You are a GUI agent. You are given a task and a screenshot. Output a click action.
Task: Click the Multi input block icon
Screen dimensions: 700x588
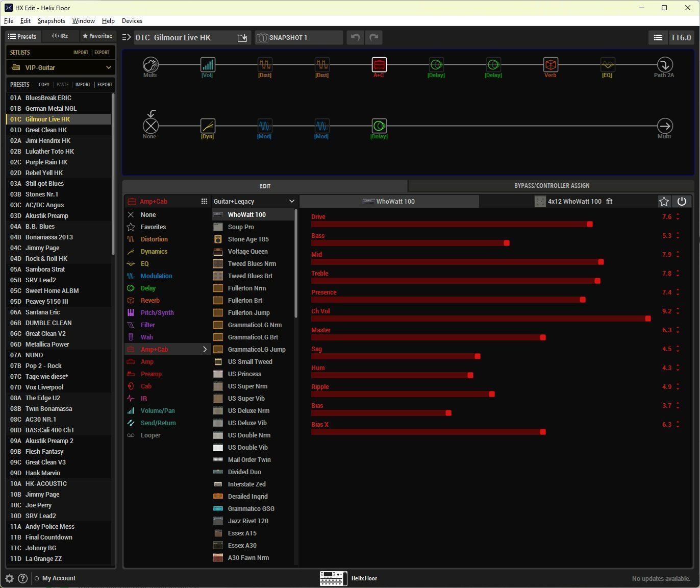[150, 65]
